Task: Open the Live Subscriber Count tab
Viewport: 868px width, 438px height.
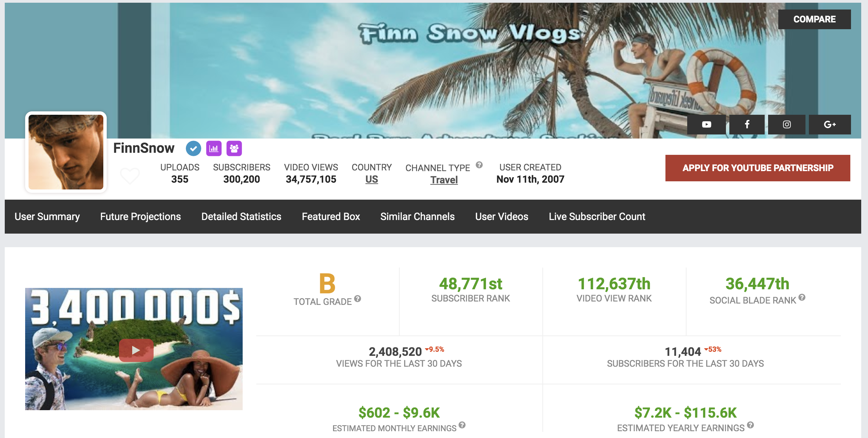Action: click(597, 217)
